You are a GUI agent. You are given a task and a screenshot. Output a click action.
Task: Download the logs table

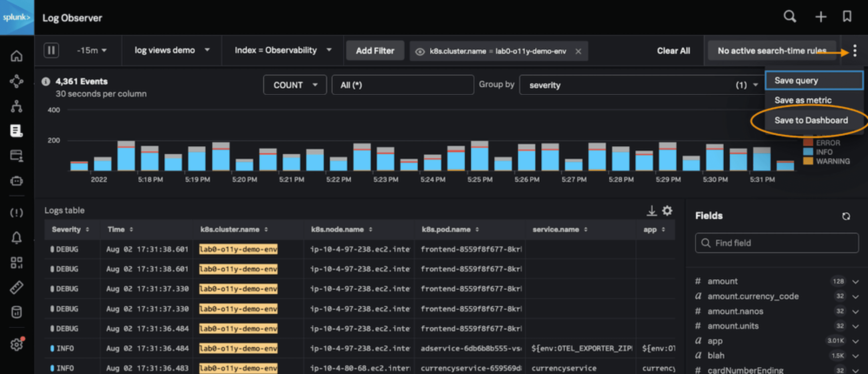[651, 211]
